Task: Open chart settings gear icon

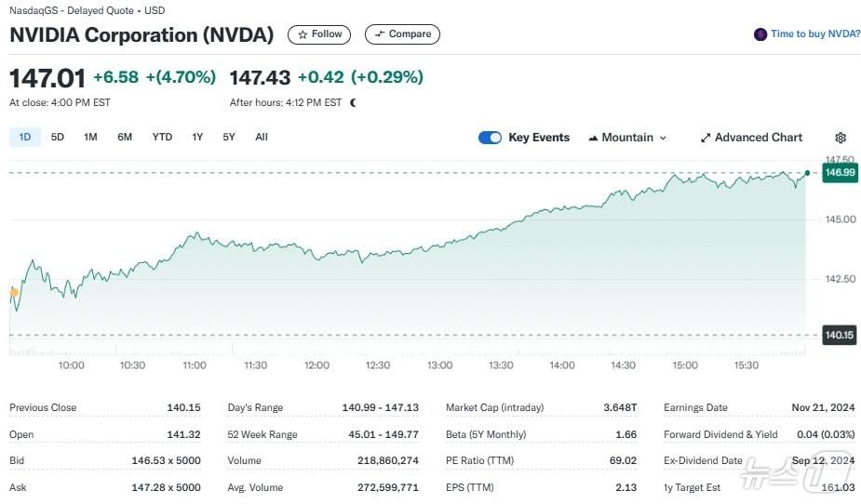Action: click(841, 138)
